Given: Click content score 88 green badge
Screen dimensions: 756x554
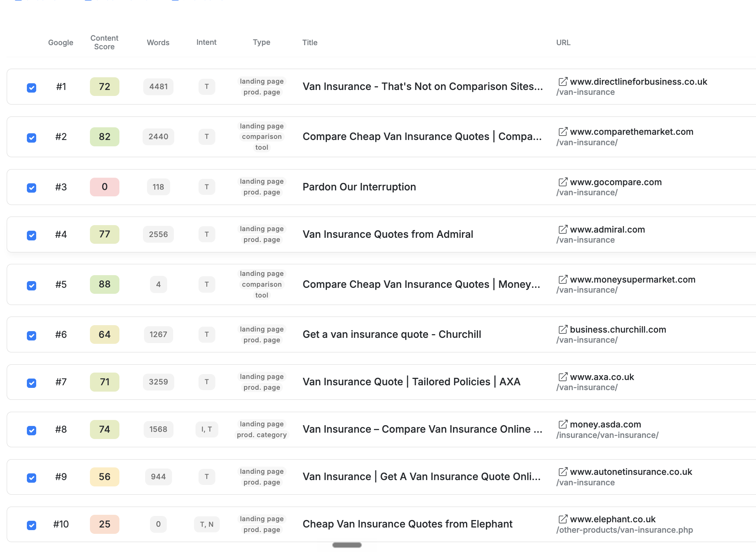Looking at the screenshot, I should (104, 284).
